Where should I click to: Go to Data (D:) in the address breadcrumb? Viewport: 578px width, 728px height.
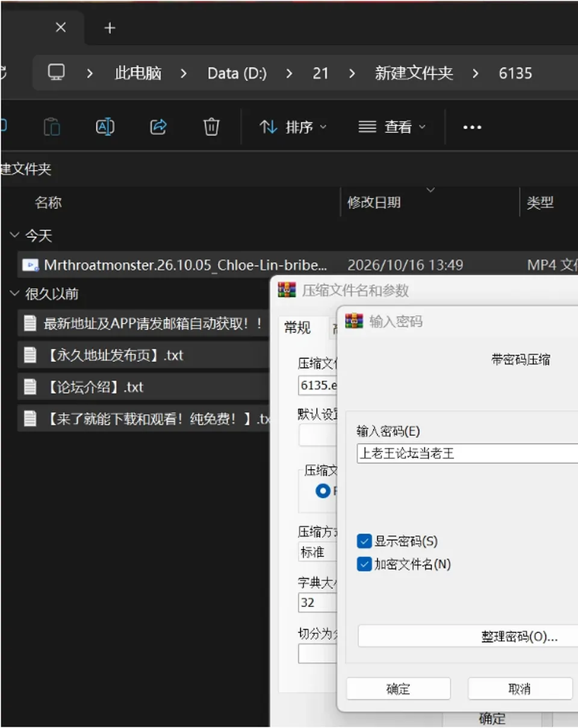pyautogui.click(x=237, y=73)
